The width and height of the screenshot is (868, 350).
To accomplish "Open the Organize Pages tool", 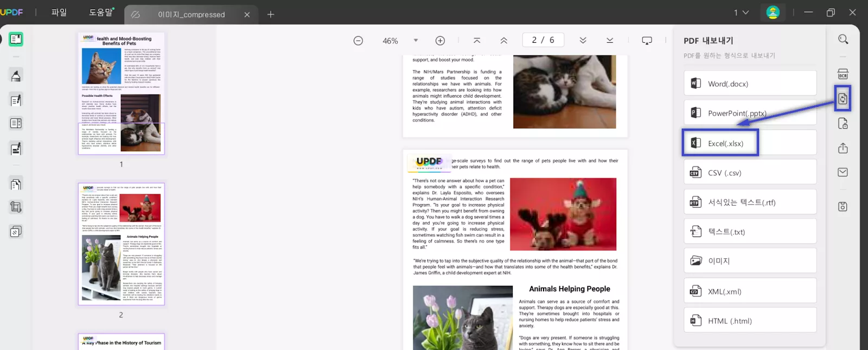I will point(16,184).
